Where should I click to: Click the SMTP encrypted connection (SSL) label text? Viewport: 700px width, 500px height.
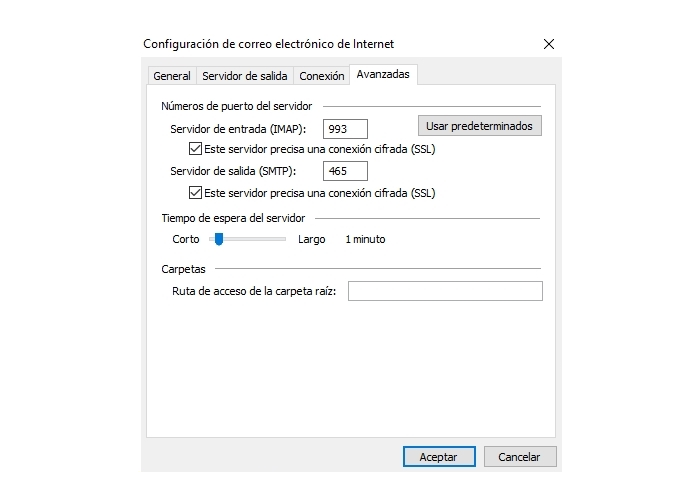[x=320, y=193]
